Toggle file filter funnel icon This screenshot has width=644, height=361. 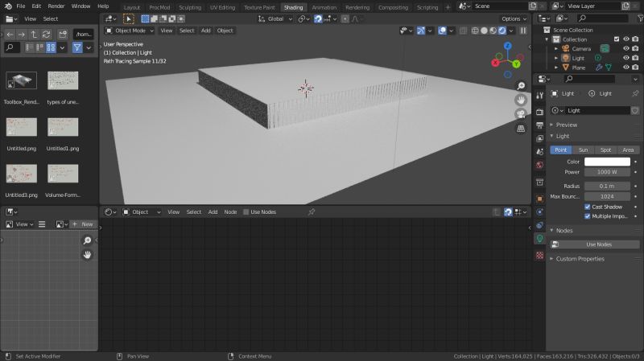77,47
